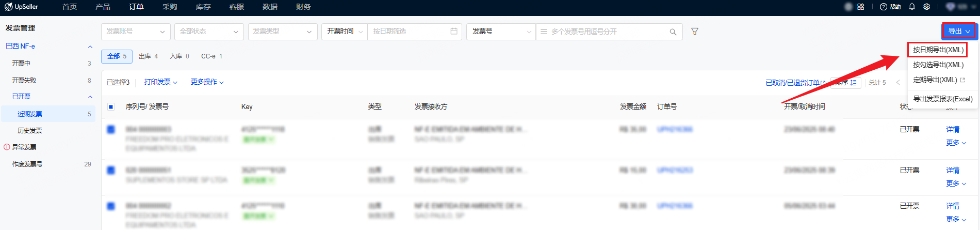Open the 产品 top menu
The image size is (980, 230).
[103, 7]
